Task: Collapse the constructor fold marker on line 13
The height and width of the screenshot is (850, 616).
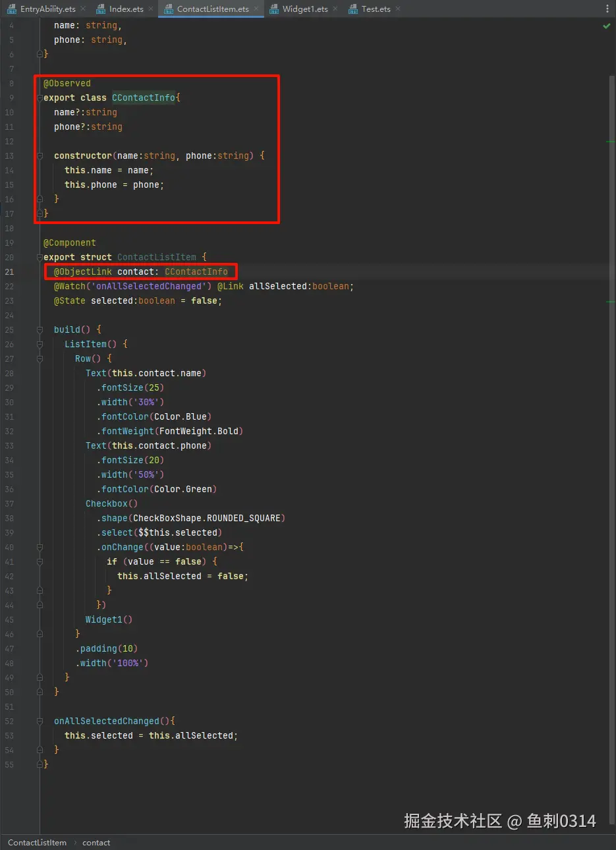Action: coord(40,156)
